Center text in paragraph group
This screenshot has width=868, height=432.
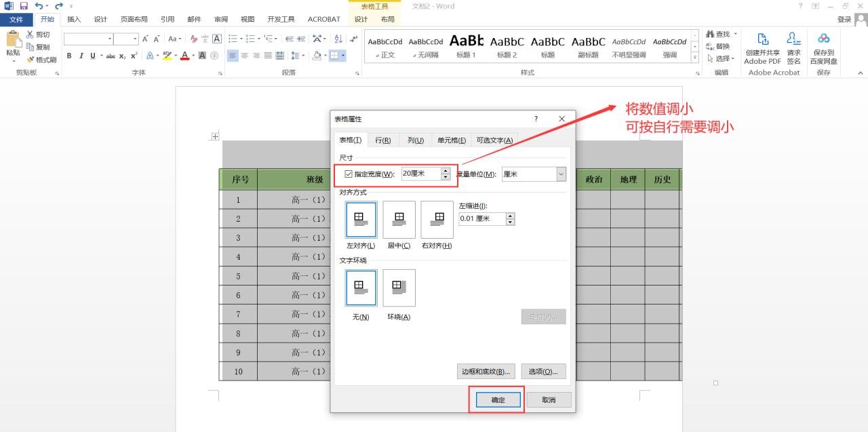coord(245,56)
